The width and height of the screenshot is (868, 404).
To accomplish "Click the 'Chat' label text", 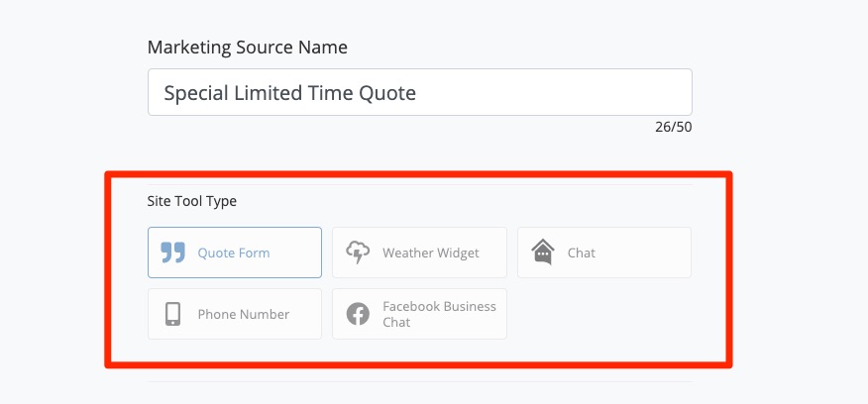I will tap(582, 252).
